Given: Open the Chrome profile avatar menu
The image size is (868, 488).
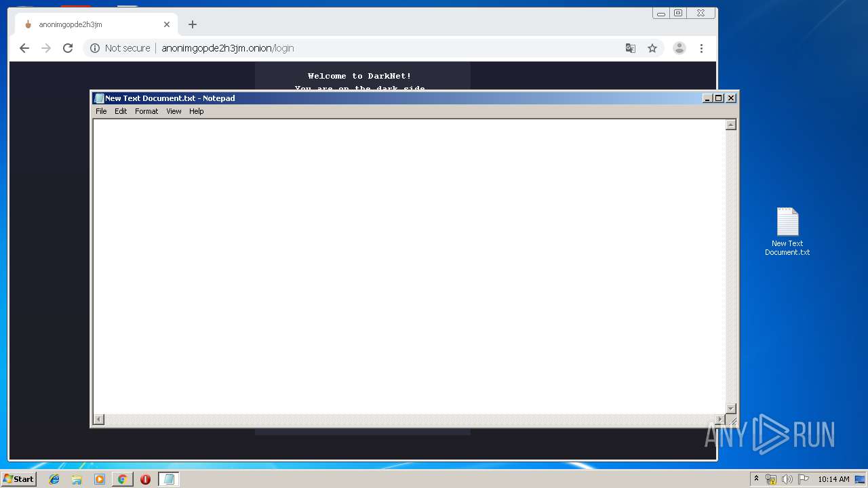Looking at the screenshot, I should (x=679, y=48).
